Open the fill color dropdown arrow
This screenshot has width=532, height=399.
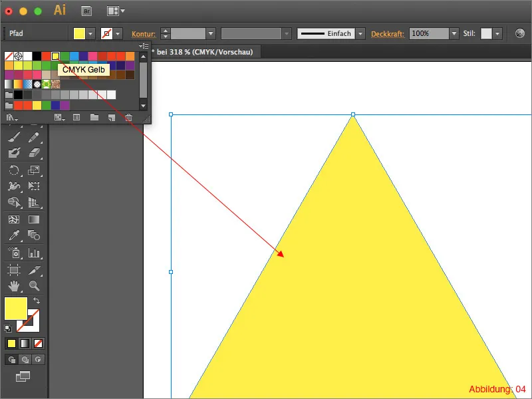pos(90,34)
